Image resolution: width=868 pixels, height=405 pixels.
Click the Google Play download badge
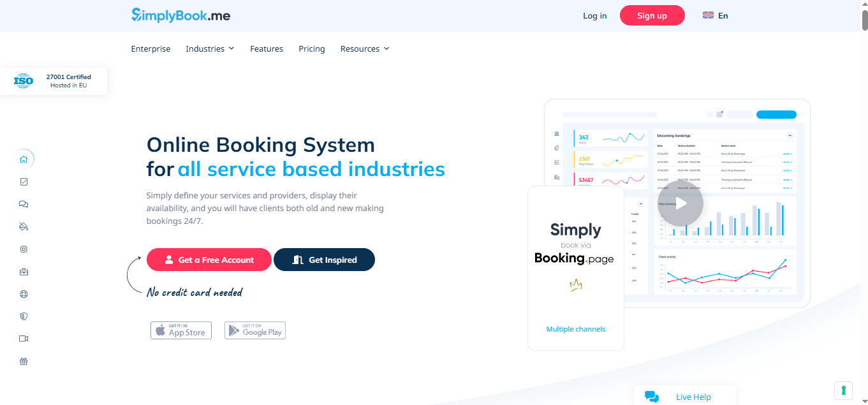point(255,330)
